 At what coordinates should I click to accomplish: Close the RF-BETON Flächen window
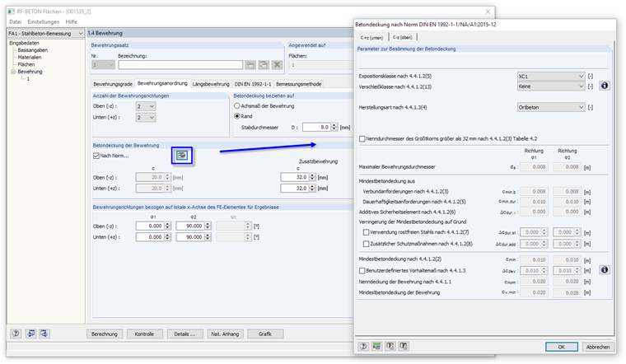(x=488, y=12)
